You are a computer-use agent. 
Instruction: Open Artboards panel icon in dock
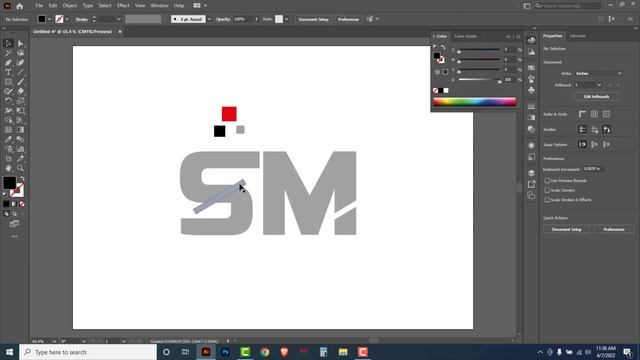531,196
